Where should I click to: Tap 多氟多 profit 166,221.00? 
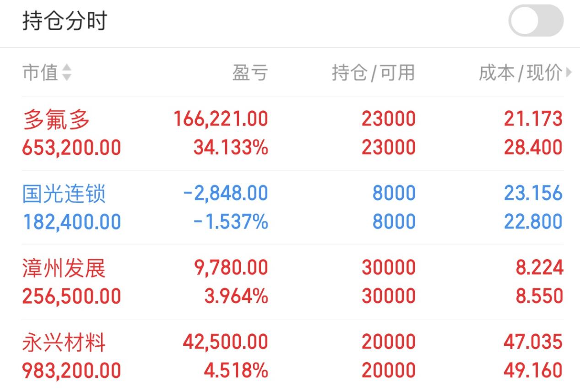click(221, 119)
